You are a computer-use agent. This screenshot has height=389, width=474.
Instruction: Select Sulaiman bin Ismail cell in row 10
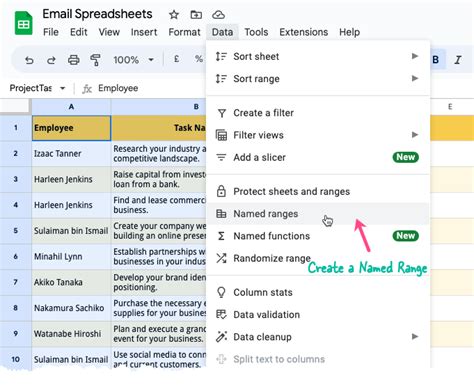(71, 359)
